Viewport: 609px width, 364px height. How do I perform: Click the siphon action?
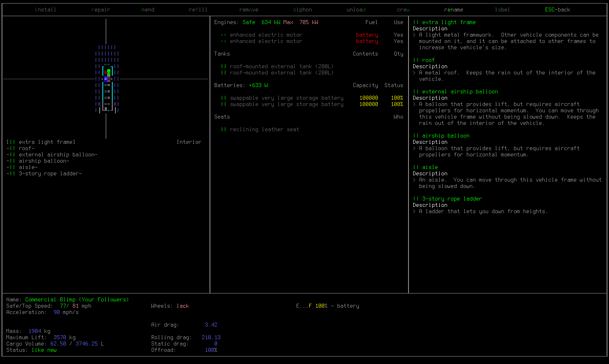click(x=302, y=9)
